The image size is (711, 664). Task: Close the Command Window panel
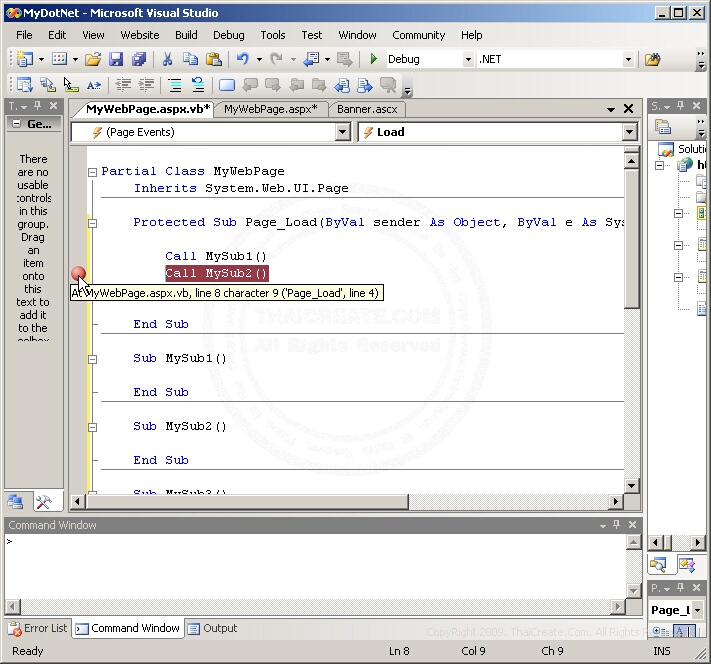coord(633,524)
